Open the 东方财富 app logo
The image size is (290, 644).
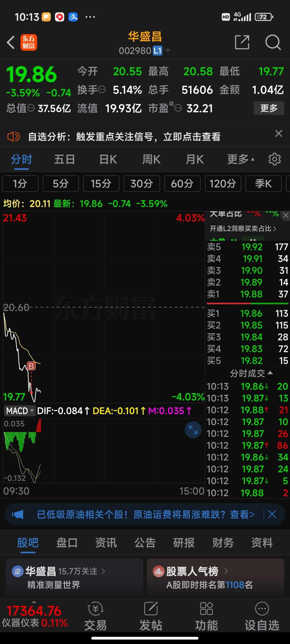point(29,42)
